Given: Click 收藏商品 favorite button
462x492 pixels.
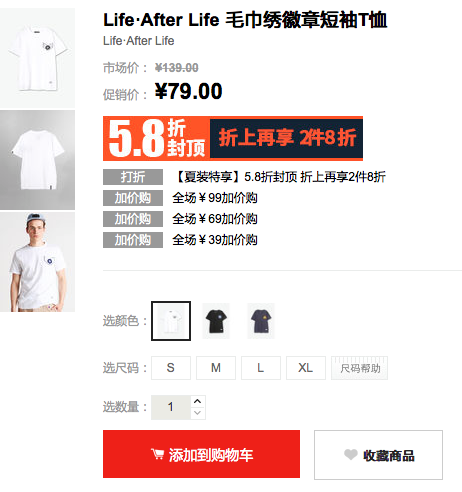Looking at the screenshot, I should 378,455.
